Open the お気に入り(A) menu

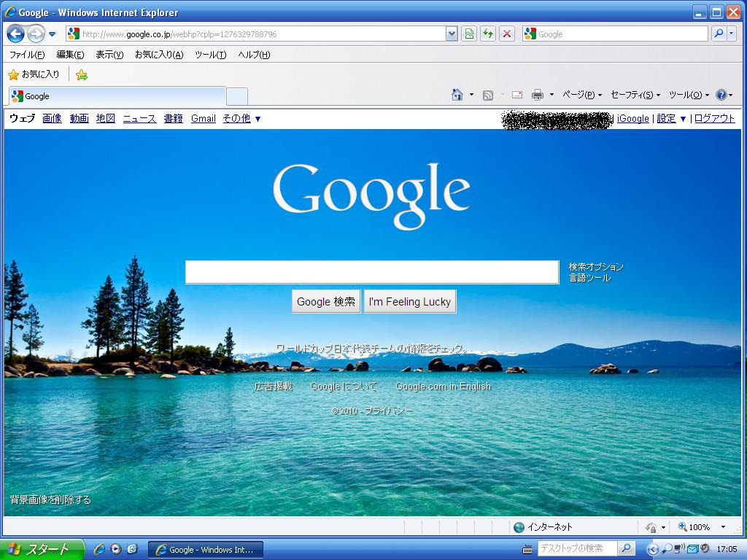click(x=159, y=55)
